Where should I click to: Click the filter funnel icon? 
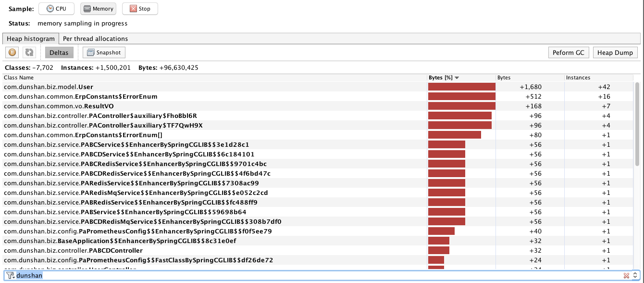tap(11, 275)
